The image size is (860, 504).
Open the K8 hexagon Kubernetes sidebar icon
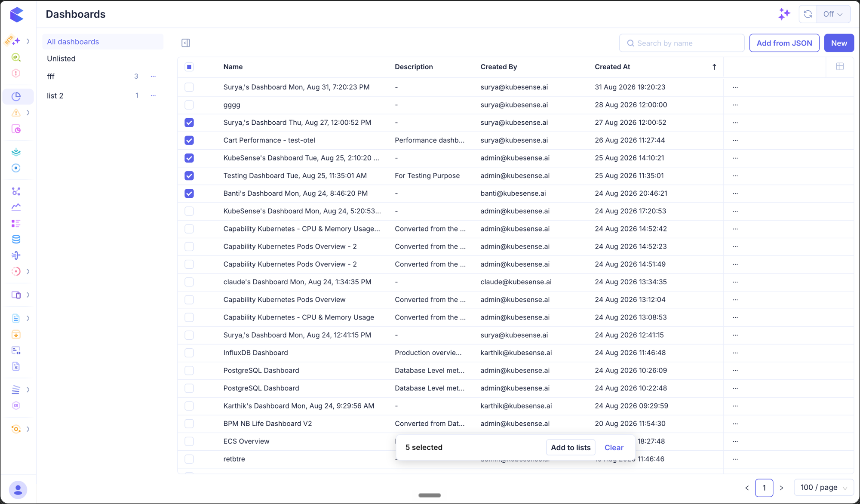pyautogui.click(x=16, y=406)
